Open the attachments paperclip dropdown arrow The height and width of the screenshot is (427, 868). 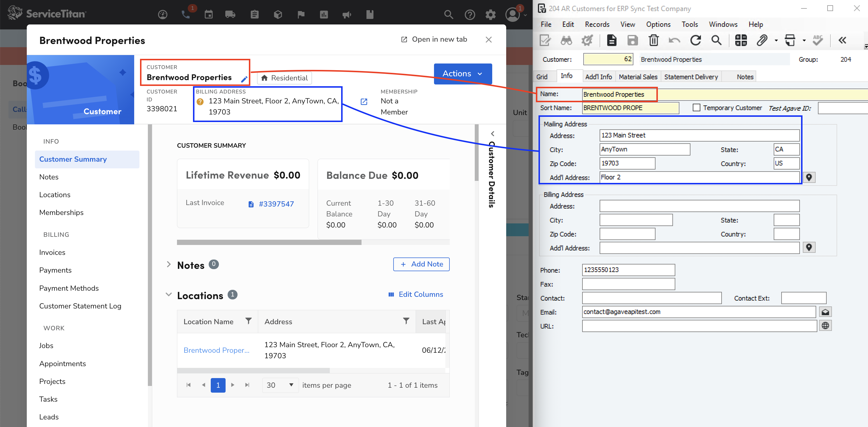(776, 41)
